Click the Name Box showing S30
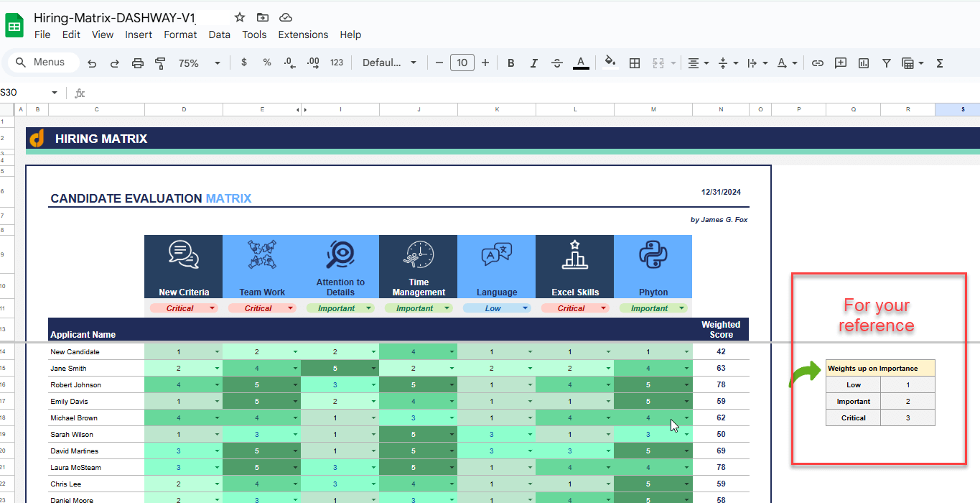Image resolution: width=980 pixels, height=503 pixels. click(22, 93)
